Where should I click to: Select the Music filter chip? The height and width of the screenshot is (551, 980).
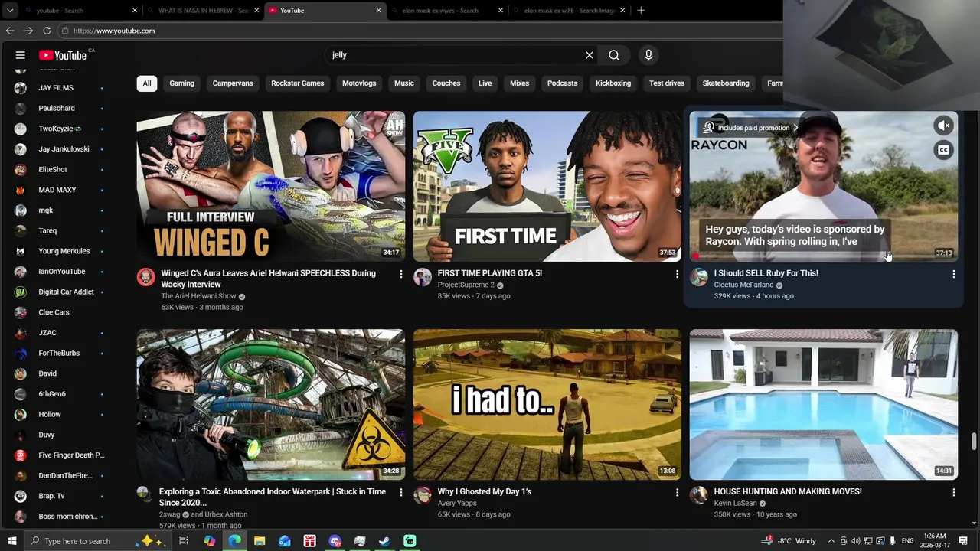[404, 83]
